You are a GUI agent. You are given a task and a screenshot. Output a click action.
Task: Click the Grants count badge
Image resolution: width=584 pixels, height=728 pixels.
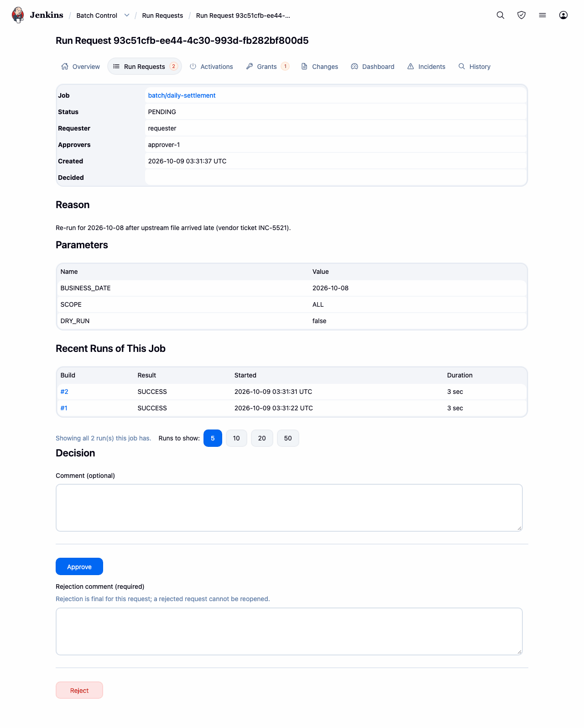285,66
